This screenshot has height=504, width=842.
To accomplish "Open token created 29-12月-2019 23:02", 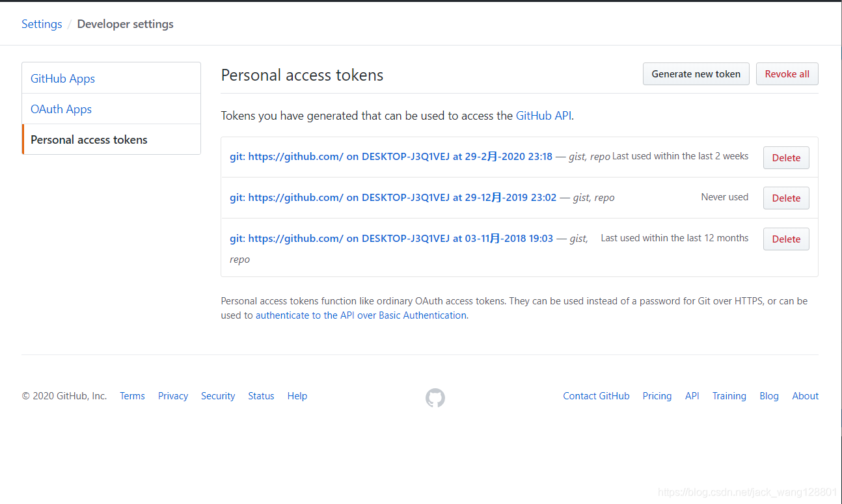I will click(393, 198).
